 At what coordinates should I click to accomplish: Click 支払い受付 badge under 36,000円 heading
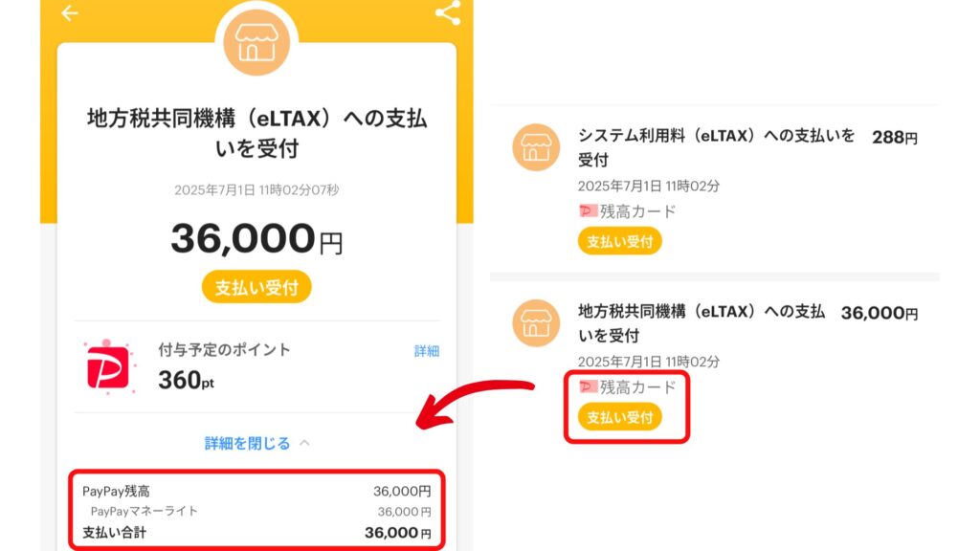(256, 287)
